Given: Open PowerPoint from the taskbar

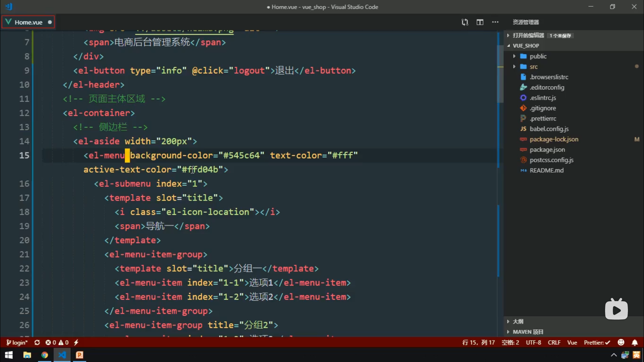Looking at the screenshot, I should pos(79,355).
